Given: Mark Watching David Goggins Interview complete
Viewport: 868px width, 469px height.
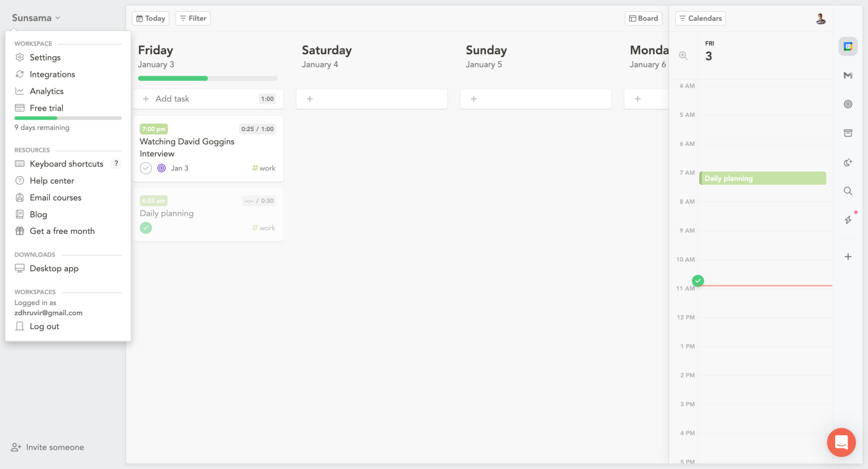Looking at the screenshot, I should coord(146,168).
